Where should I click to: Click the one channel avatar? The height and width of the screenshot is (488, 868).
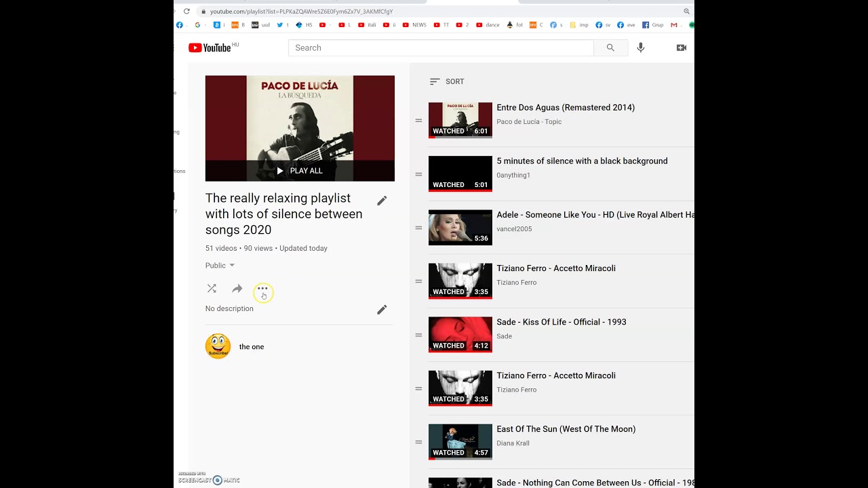pyautogui.click(x=218, y=346)
